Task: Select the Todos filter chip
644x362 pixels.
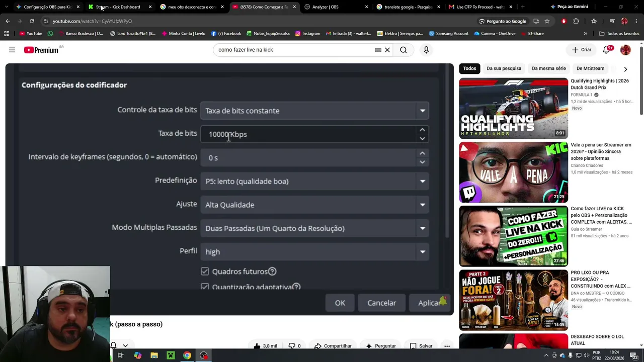Action: click(469, 68)
